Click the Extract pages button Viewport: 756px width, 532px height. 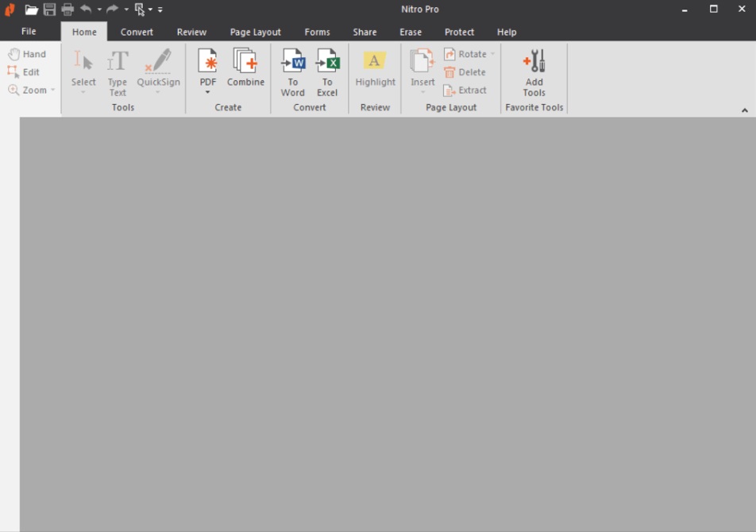pyautogui.click(x=465, y=91)
